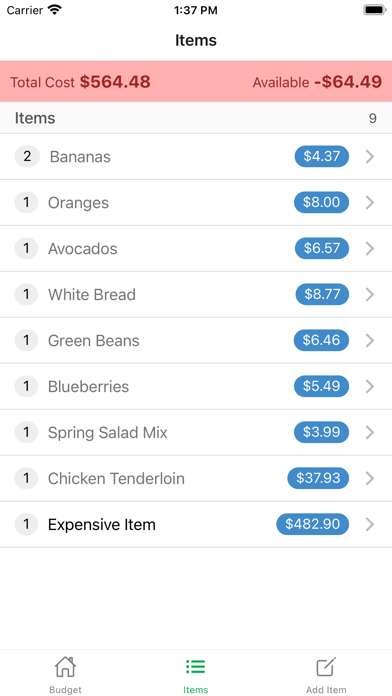
Task: Switch to the Add Item tab label
Action: 326,690
